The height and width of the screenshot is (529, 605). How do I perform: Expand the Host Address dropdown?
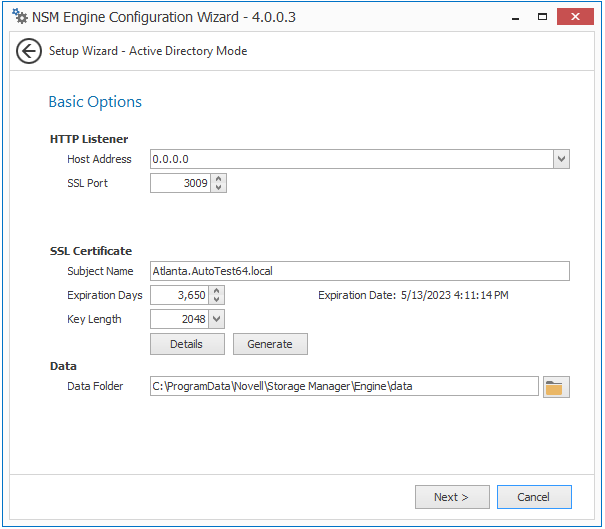(561, 159)
